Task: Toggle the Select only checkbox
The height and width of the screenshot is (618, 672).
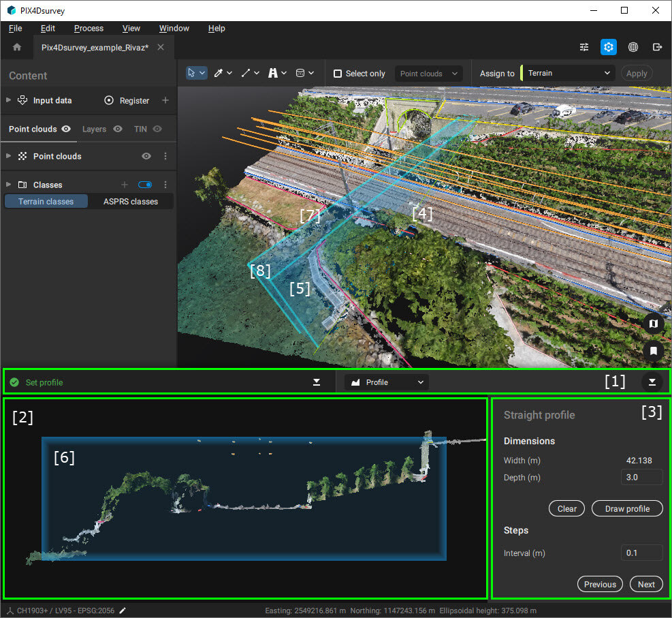Action: point(337,73)
